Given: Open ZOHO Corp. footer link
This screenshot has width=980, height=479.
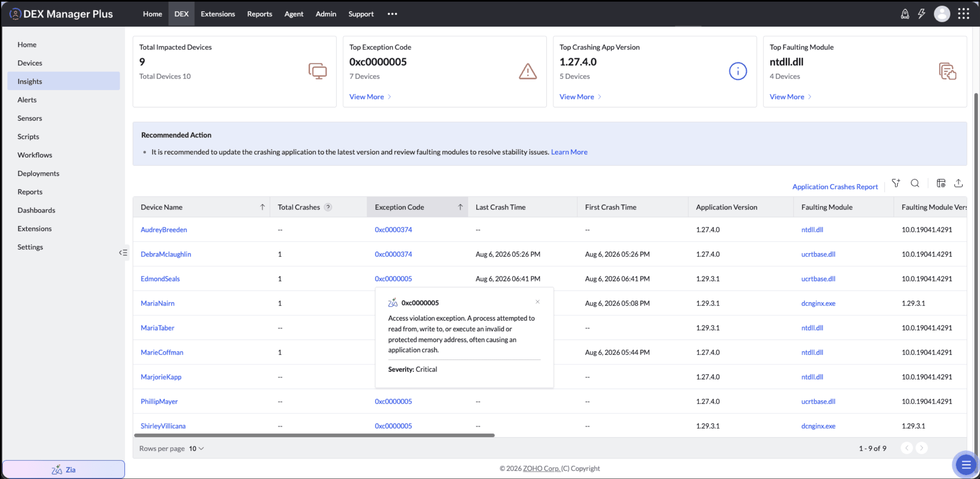Looking at the screenshot, I should pyautogui.click(x=542, y=468).
